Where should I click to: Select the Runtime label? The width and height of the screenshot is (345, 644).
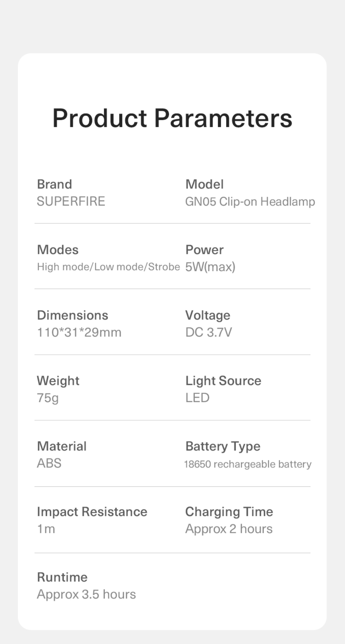[62, 577]
